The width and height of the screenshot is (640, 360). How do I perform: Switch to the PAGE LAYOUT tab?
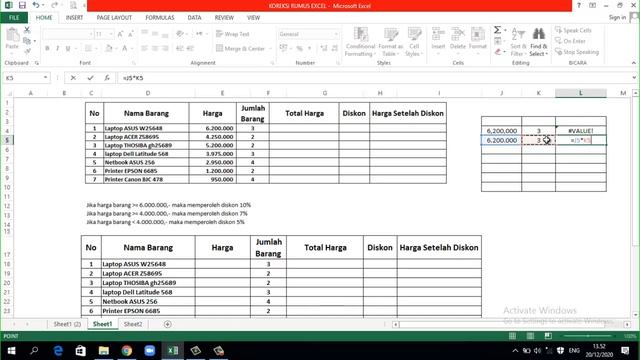(114, 18)
